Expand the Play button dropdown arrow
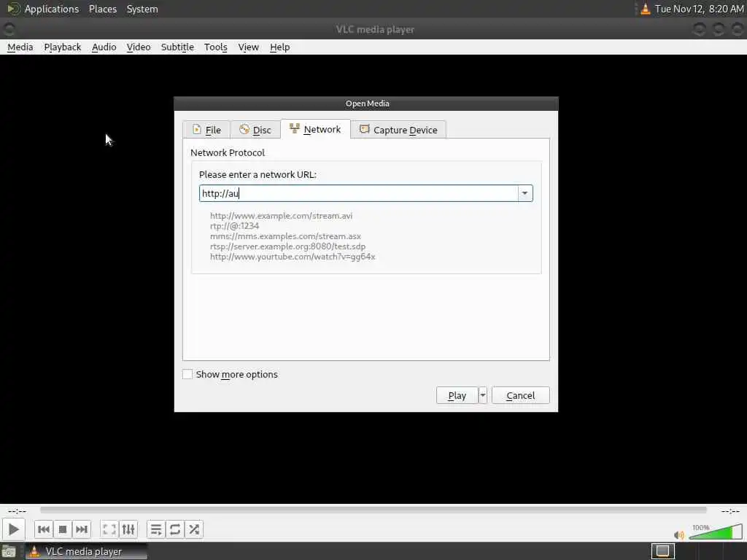Viewport: 747px width, 560px height. pos(483,395)
